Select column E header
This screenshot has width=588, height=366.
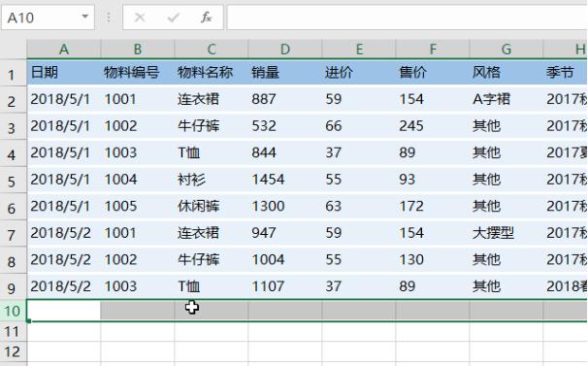[359, 50]
